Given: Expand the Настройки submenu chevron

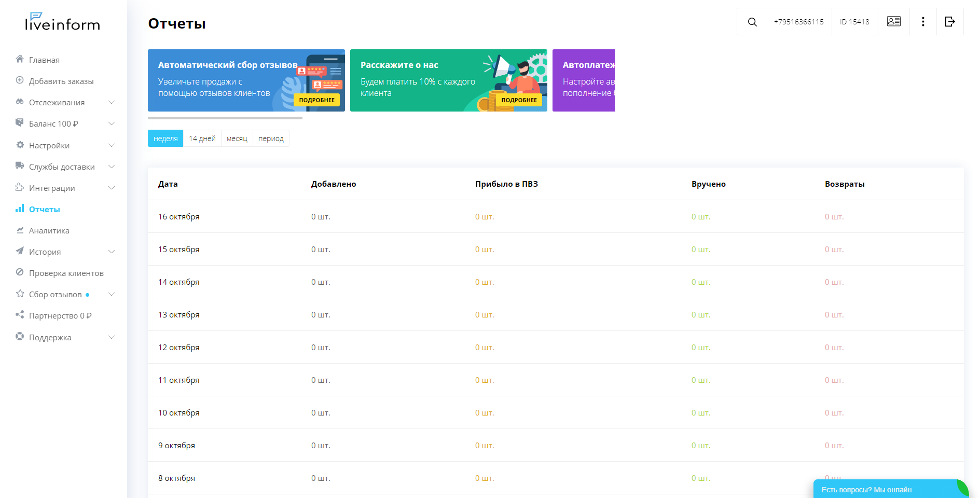Looking at the screenshot, I should (112, 145).
